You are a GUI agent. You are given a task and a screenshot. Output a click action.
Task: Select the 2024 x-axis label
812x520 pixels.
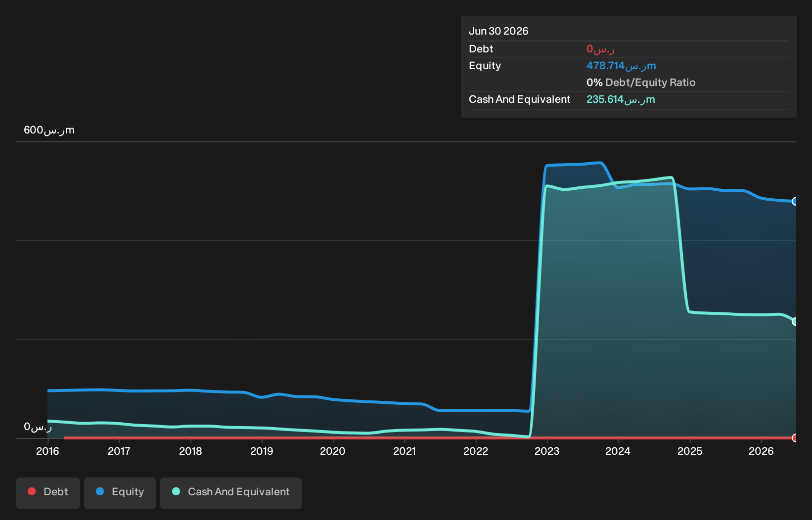pyautogui.click(x=618, y=451)
